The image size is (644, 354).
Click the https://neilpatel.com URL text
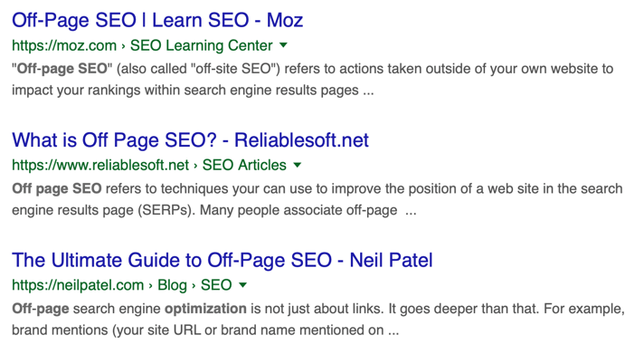point(78,285)
